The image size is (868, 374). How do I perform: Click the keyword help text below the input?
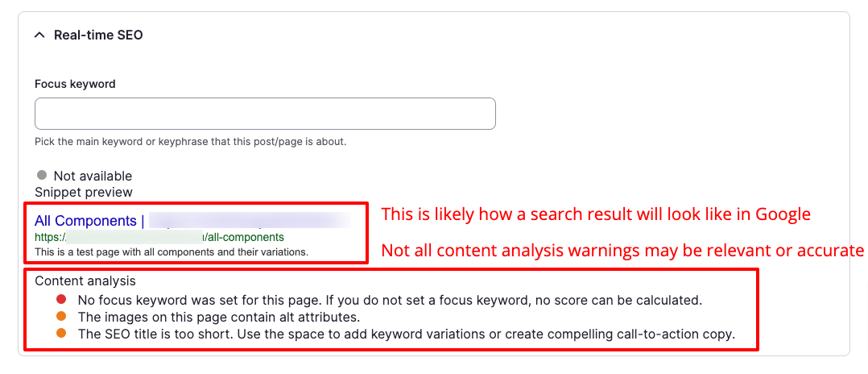190,142
